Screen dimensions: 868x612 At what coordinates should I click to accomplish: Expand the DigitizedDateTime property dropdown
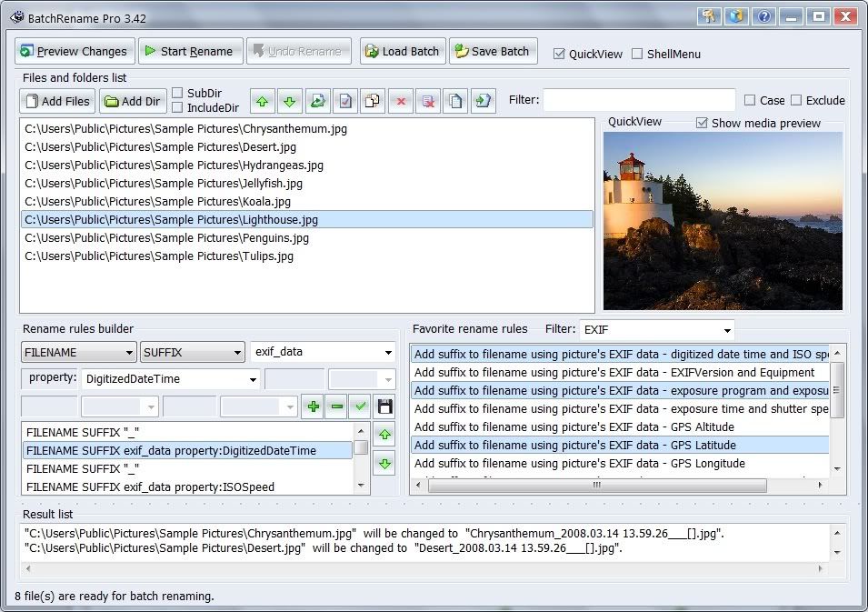[x=252, y=379]
